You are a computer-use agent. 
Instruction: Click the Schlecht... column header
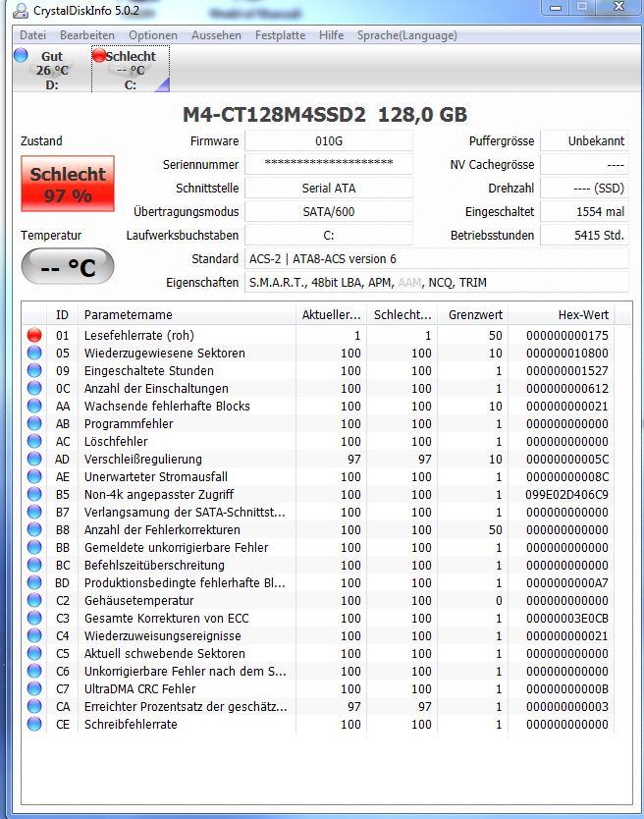pos(402,315)
